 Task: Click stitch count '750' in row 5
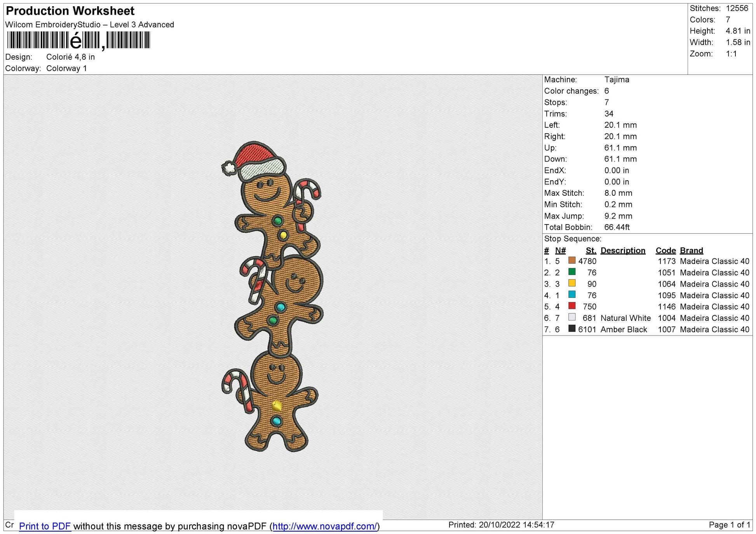589,307
